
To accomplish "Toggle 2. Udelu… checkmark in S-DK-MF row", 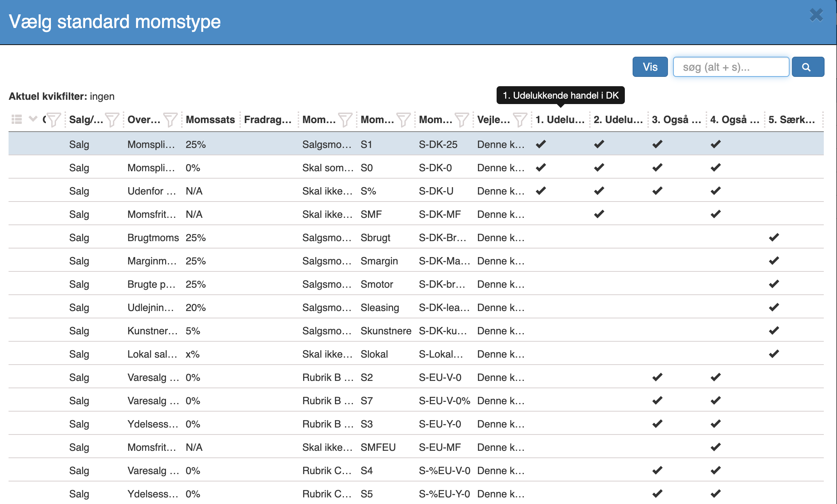I will (x=599, y=214).
